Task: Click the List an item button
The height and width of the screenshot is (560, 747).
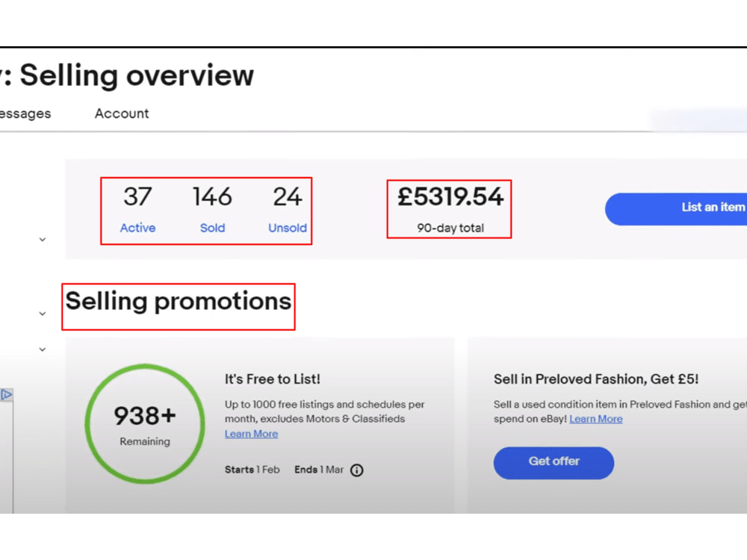Action: click(676, 208)
